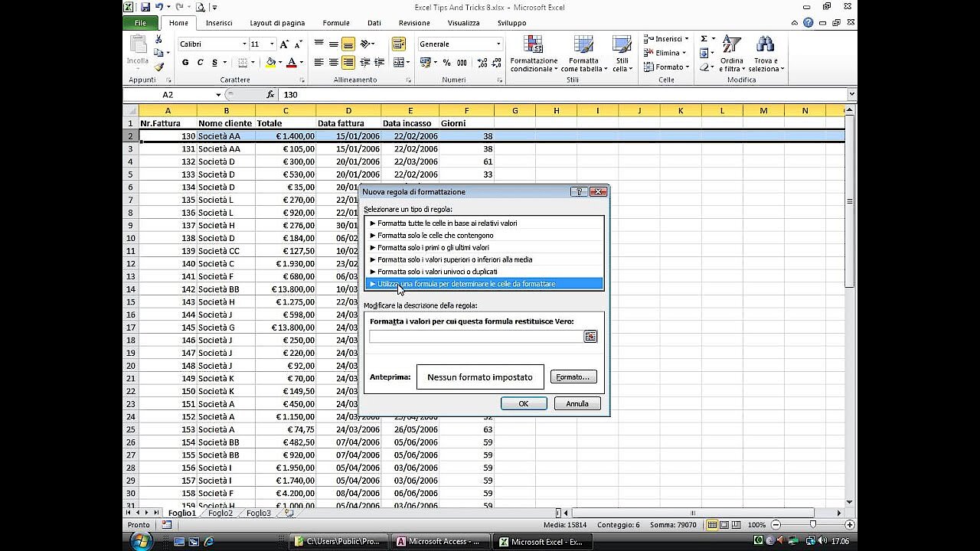
Task: Click the zoom slider handle
Action: click(812, 525)
